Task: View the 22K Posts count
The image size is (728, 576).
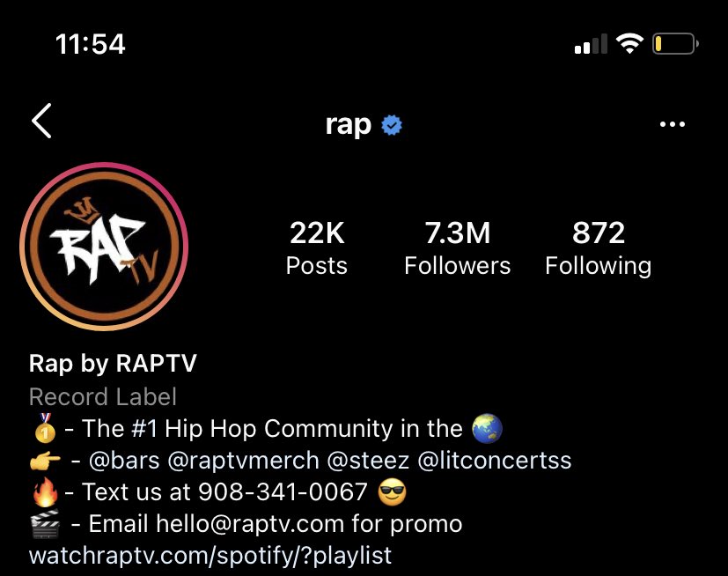Action: click(x=317, y=248)
